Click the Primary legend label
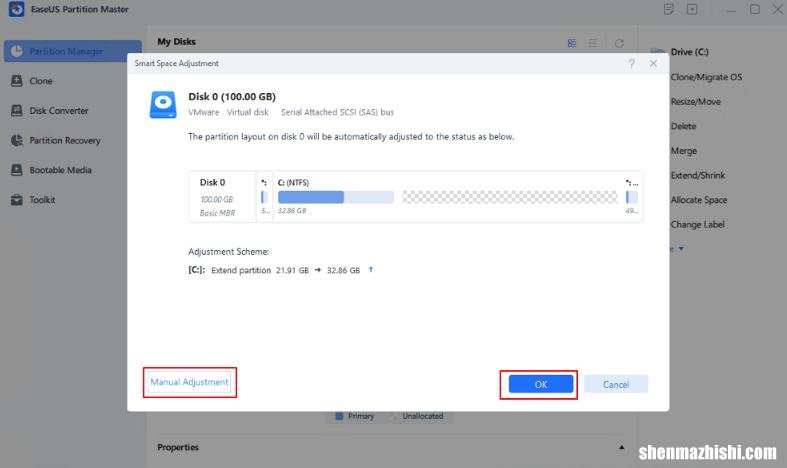Image resolution: width=787 pixels, height=468 pixels. pos(361,416)
